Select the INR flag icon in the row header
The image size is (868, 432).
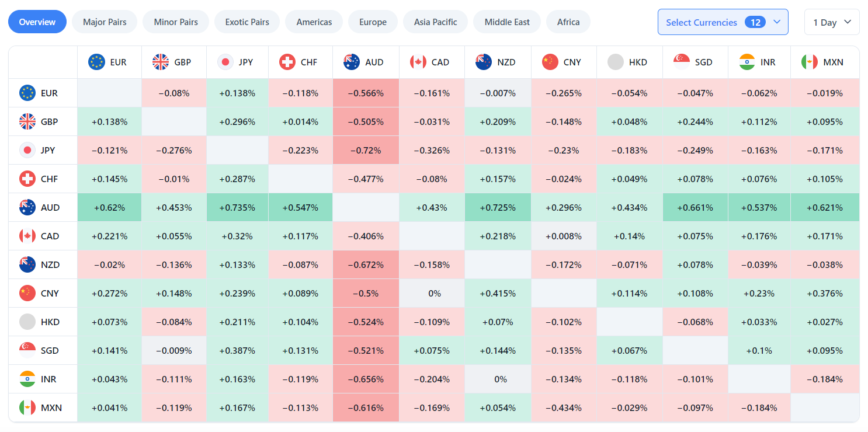tap(27, 379)
